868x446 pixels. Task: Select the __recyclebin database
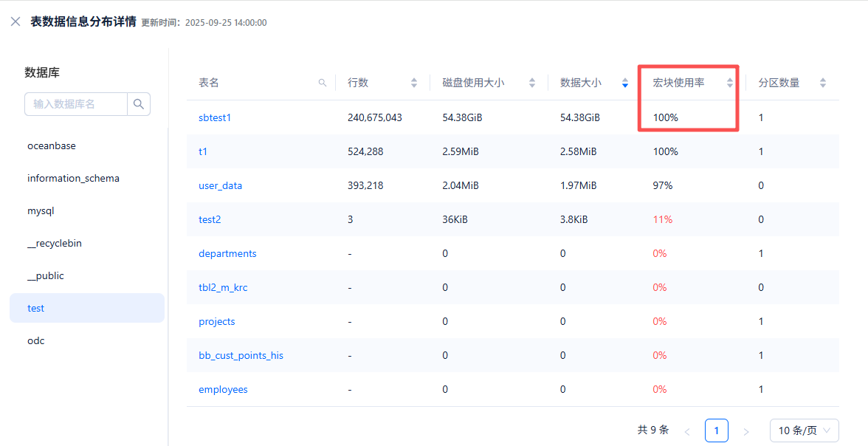click(x=55, y=244)
